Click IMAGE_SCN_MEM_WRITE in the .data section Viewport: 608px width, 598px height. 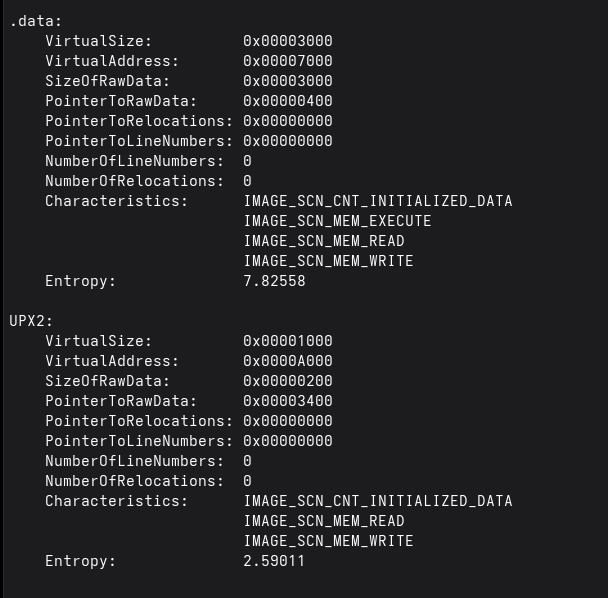click(x=328, y=261)
